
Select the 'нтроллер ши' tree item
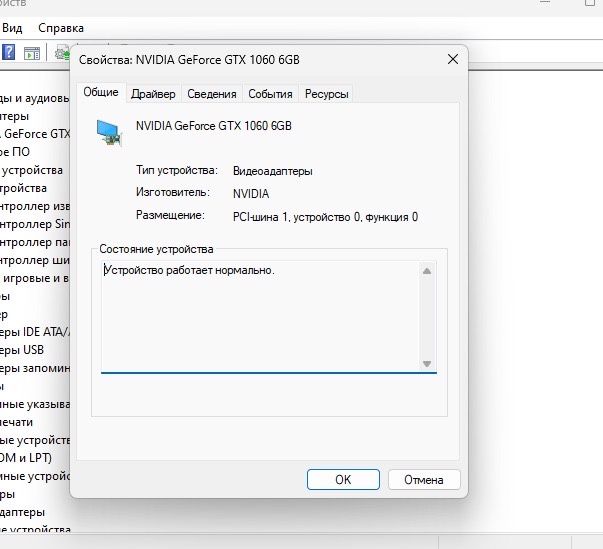pyautogui.click(x=35, y=260)
